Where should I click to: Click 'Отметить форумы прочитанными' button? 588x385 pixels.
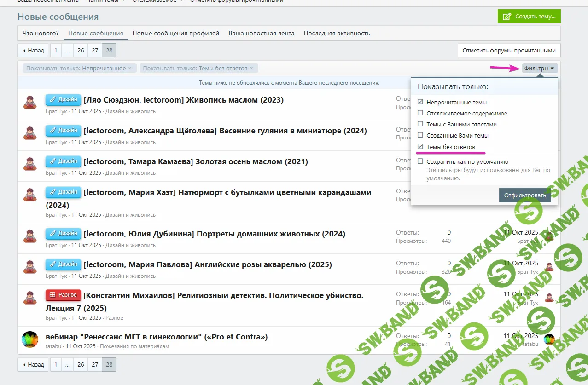[509, 51]
